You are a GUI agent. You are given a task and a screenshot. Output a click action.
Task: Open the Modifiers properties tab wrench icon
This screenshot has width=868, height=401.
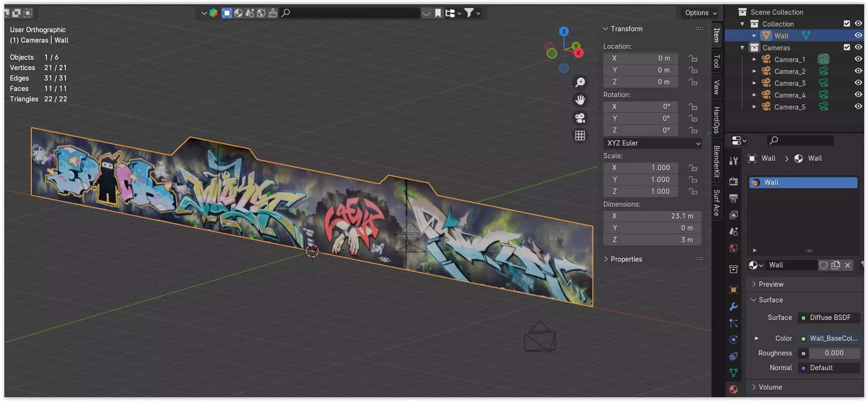coord(733,306)
